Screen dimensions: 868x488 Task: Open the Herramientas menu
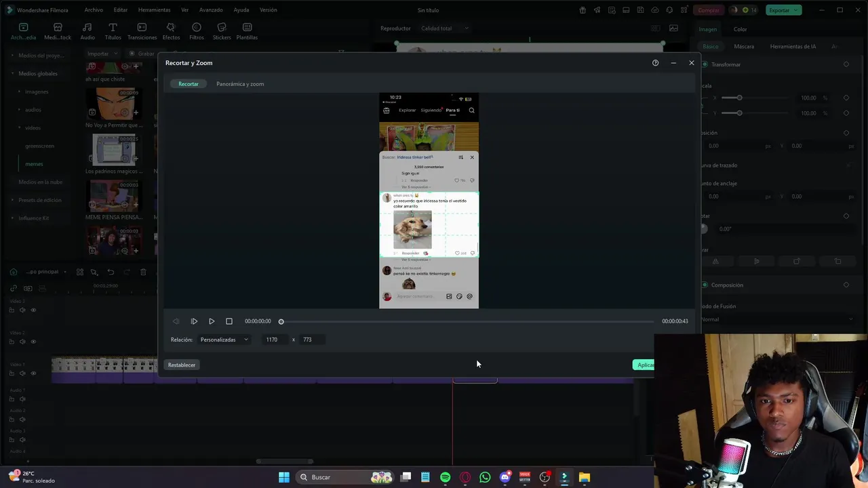click(x=154, y=10)
